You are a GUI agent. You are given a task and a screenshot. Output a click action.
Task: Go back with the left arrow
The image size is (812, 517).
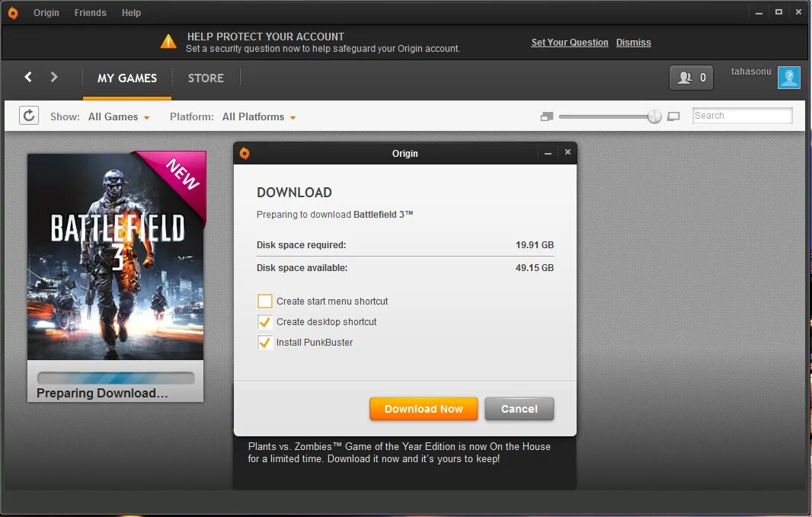(x=28, y=77)
